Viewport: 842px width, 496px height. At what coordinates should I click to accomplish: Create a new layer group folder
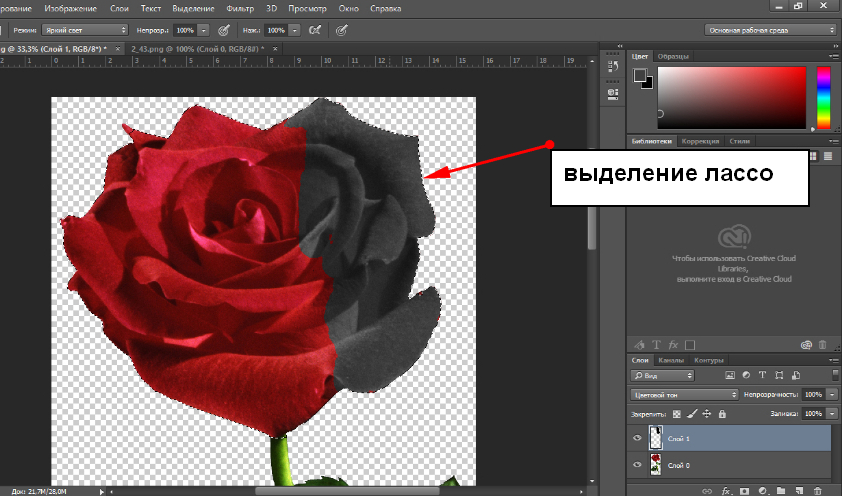pyautogui.click(x=780, y=491)
